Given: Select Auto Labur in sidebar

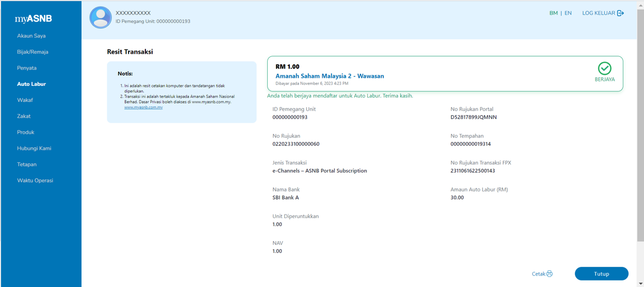Looking at the screenshot, I should point(31,84).
